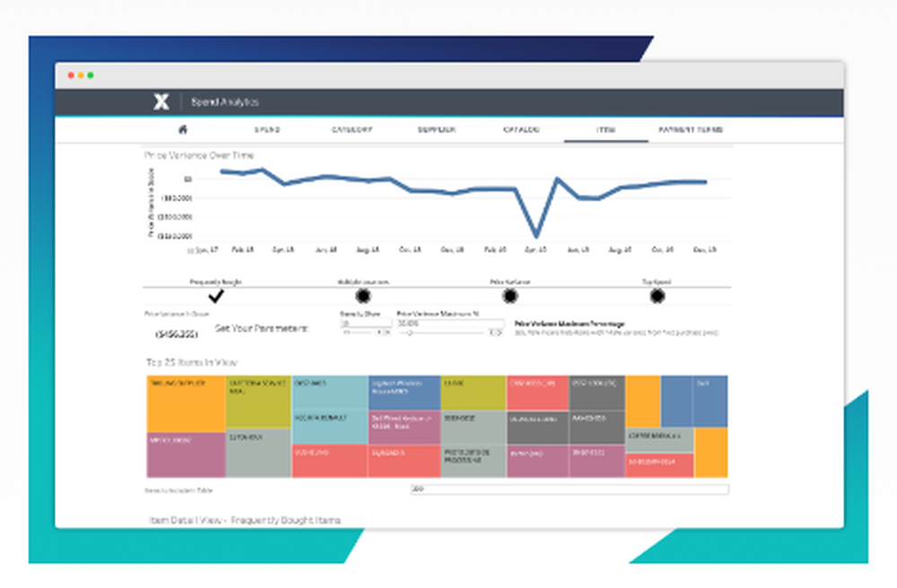Open the Home icon tab
The width and height of the screenshot is (897, 588).
[183, 130]
